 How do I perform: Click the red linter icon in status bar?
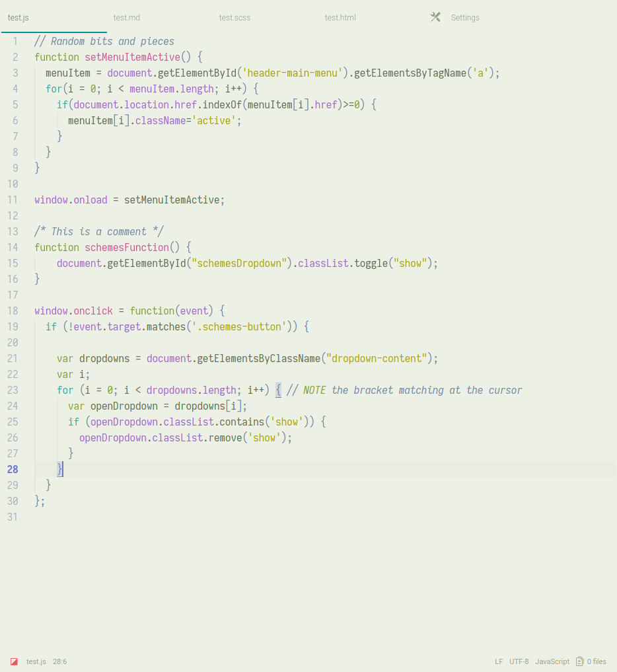point(14,661)
